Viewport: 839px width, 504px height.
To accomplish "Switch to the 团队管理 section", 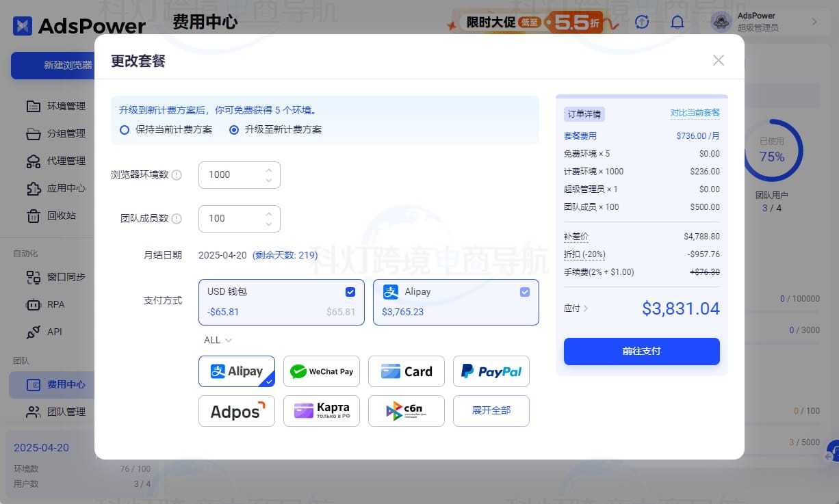I will 63,412.
